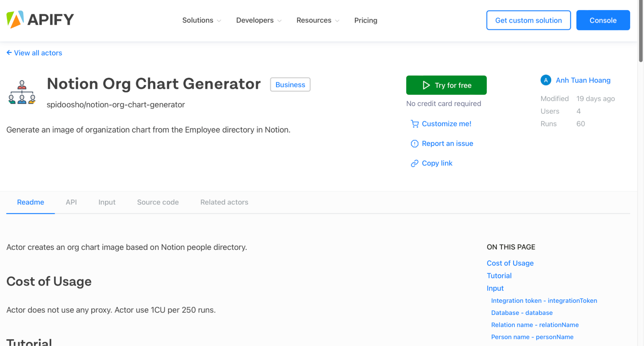The height and width of the screenshot is (346, 644).
Task: Click the shopping cart icon beside Customize me
Action: 414,124
